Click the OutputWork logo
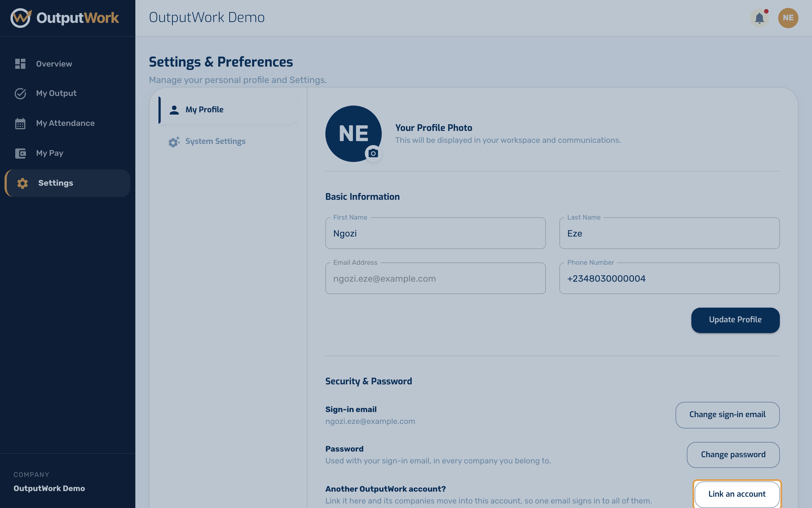 (x=64, y=18)
